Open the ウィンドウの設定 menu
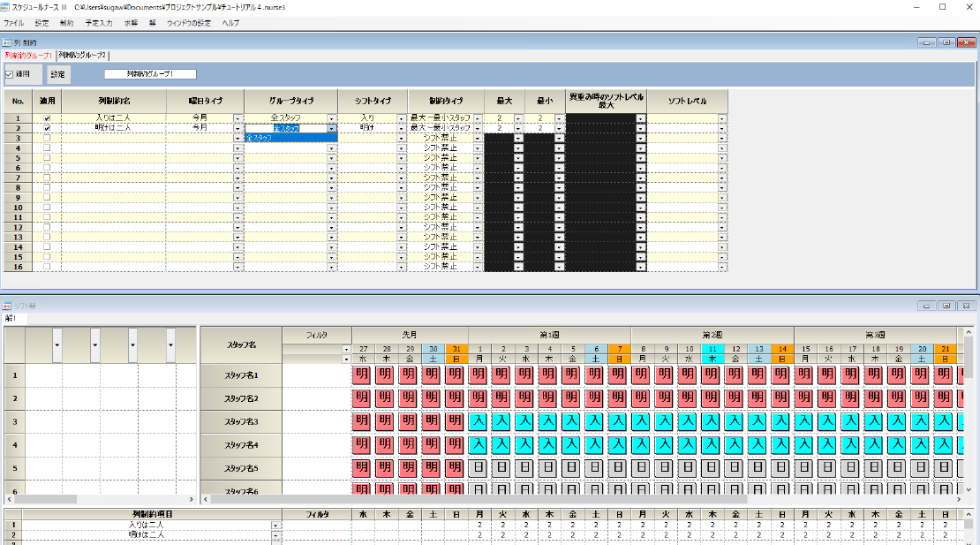The width and height of the screenshot is (980, 545). tap(189, 23)
